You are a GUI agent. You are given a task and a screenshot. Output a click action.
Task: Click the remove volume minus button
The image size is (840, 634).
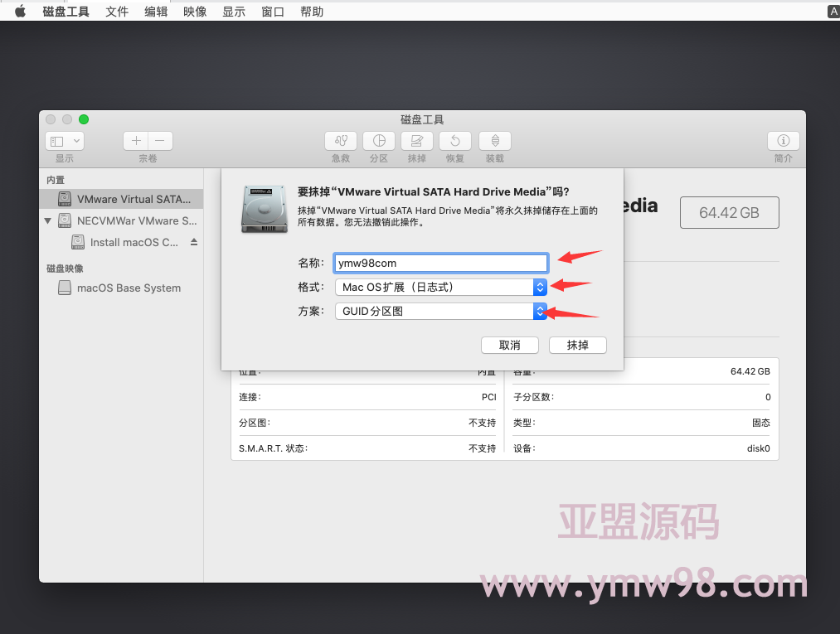(160, 141)
